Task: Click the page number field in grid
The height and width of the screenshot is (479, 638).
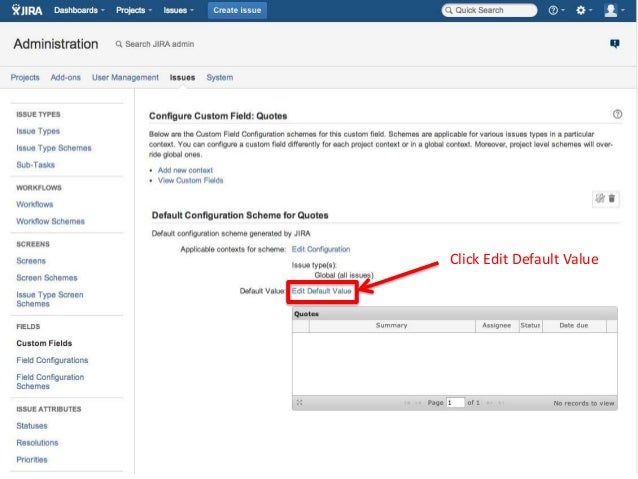Action: click(x=455, y=402)
